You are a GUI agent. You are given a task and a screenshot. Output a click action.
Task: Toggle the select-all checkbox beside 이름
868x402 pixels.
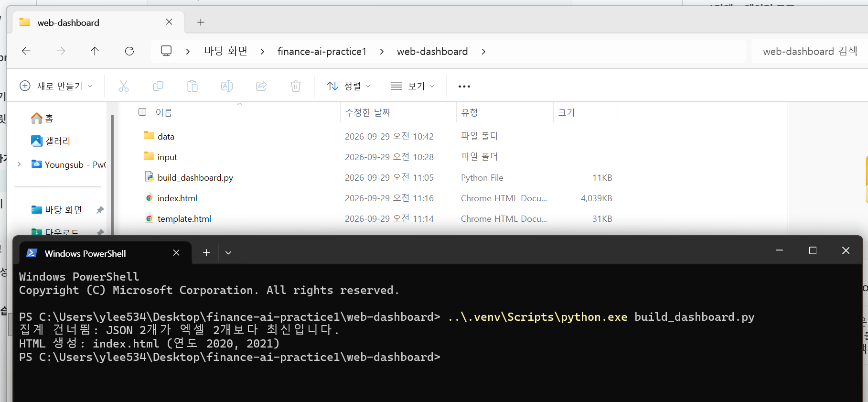click(x=142, y=112)
